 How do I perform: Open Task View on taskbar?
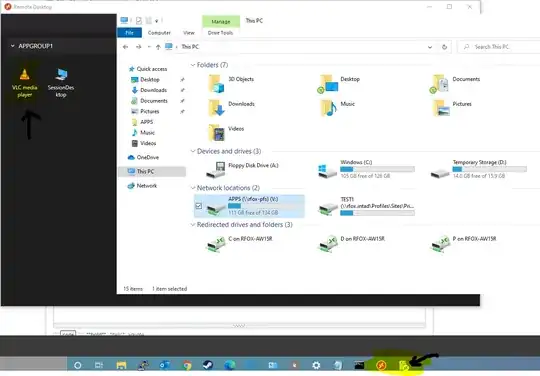99,365
